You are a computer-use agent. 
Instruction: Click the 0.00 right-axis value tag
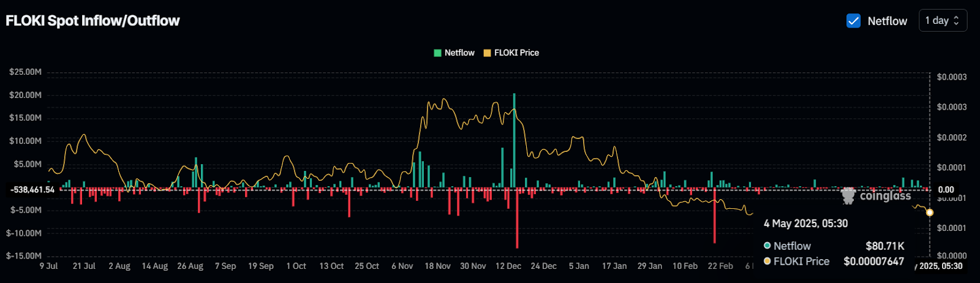tap(946, 190)
